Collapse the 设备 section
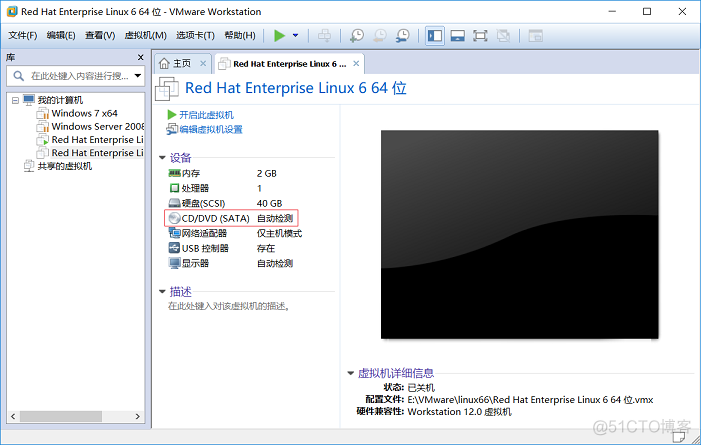 [162, 158]
